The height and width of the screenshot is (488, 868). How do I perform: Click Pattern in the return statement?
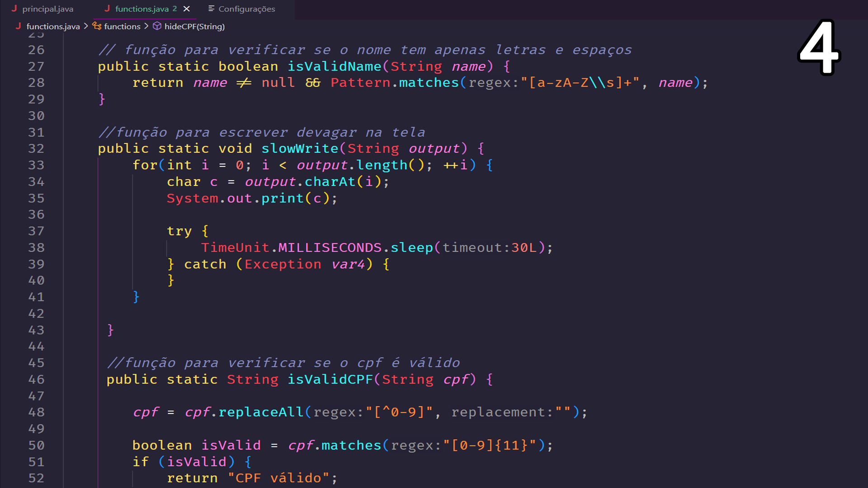point(360,83)
